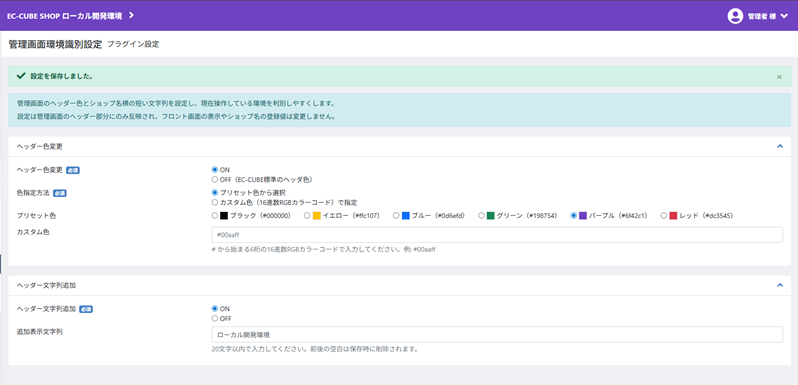The width and height of the screenshot is (798, 385).
Task: Select the グリーン preset radio button
Action: (481, 216)
